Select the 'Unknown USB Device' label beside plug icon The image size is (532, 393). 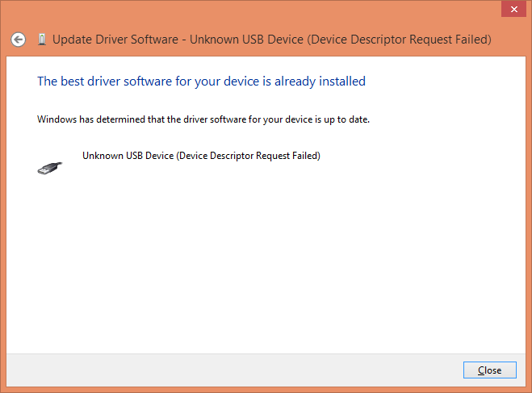(201, 156)
